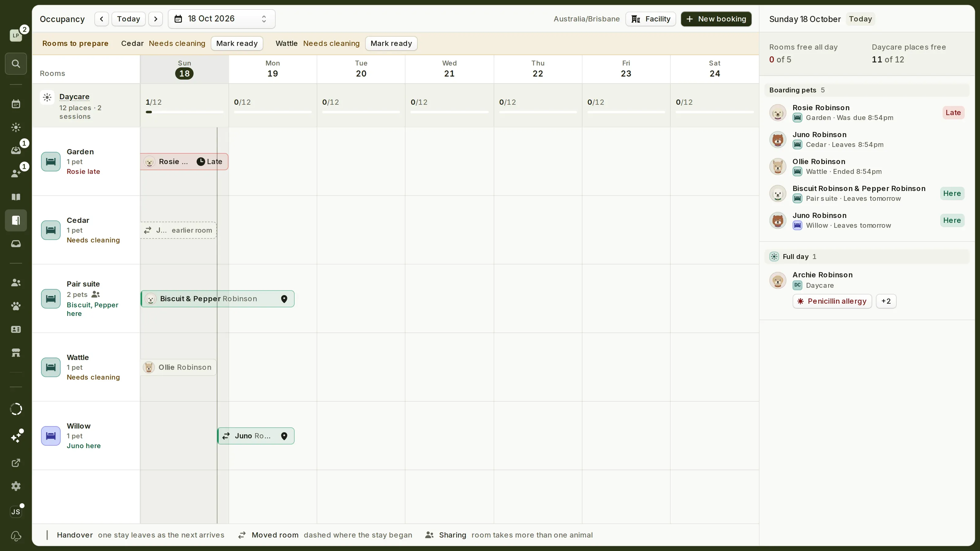Open the drive tray icon in sidebar

16,244
